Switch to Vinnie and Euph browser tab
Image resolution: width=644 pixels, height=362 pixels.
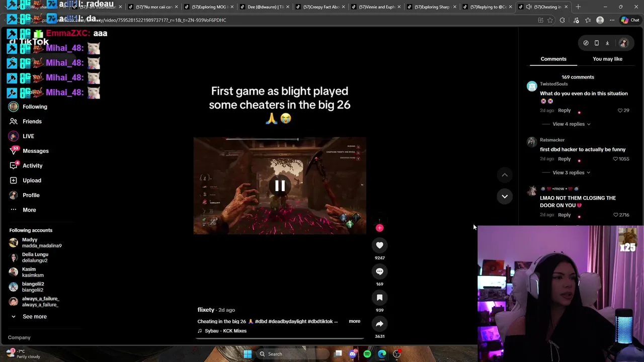(x=377, y=7)
